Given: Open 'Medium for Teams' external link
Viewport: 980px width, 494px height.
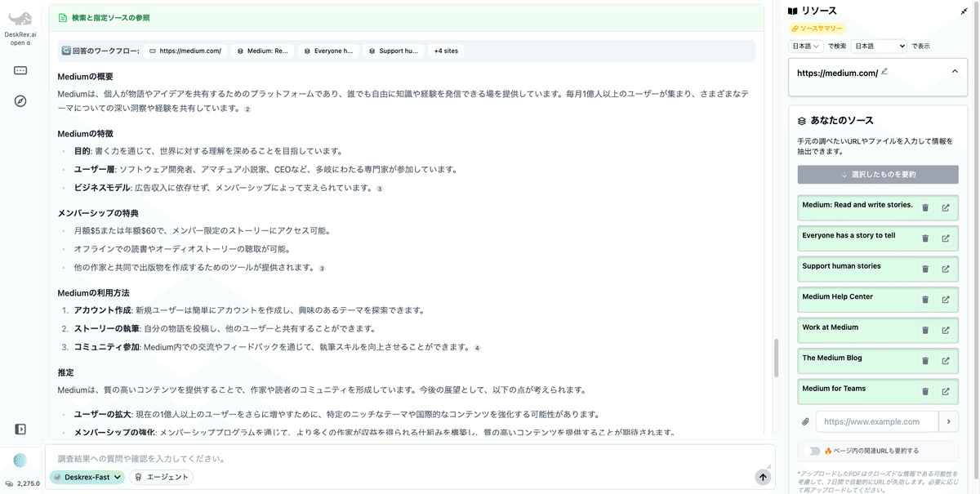Looking at the screenshot, I should pyautogui.click(x=946, y=392).
